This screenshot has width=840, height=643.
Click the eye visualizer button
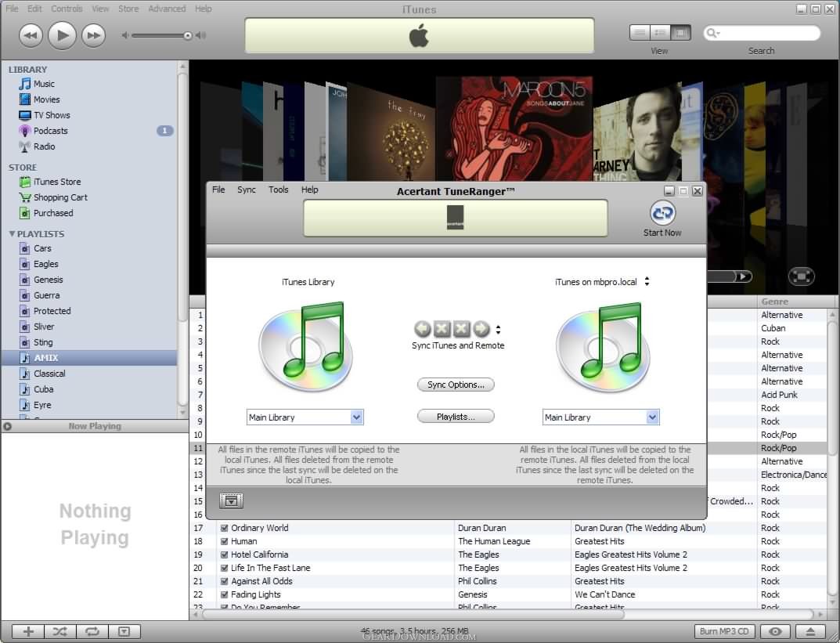click(x=775, y=632)
